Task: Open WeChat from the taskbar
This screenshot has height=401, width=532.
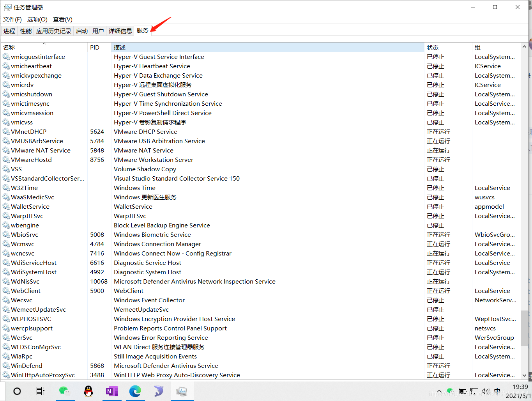Action: [x=64, y=391]
